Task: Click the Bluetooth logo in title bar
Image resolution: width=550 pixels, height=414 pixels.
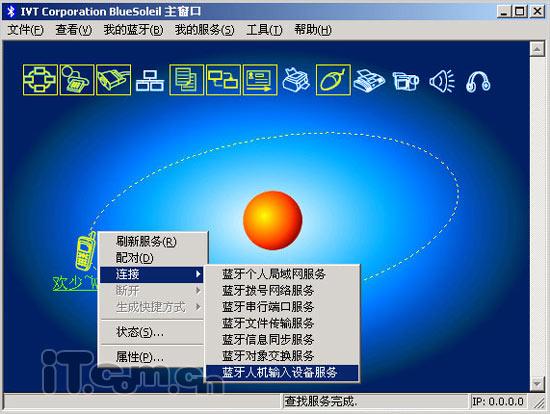Action: click(x=11, y=11)
